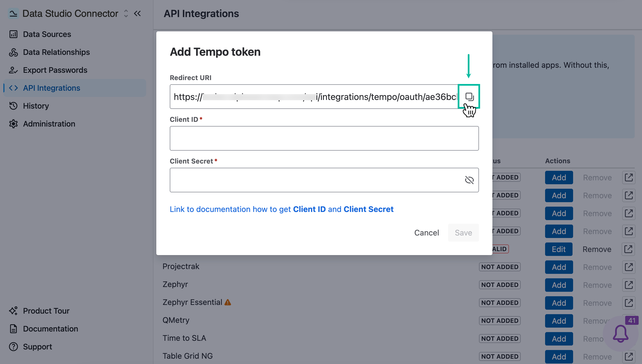The height and width of the screenshot is (364, 642).
Task: Copy the Redirect URI with the copy icon
Action: point(469,97)
